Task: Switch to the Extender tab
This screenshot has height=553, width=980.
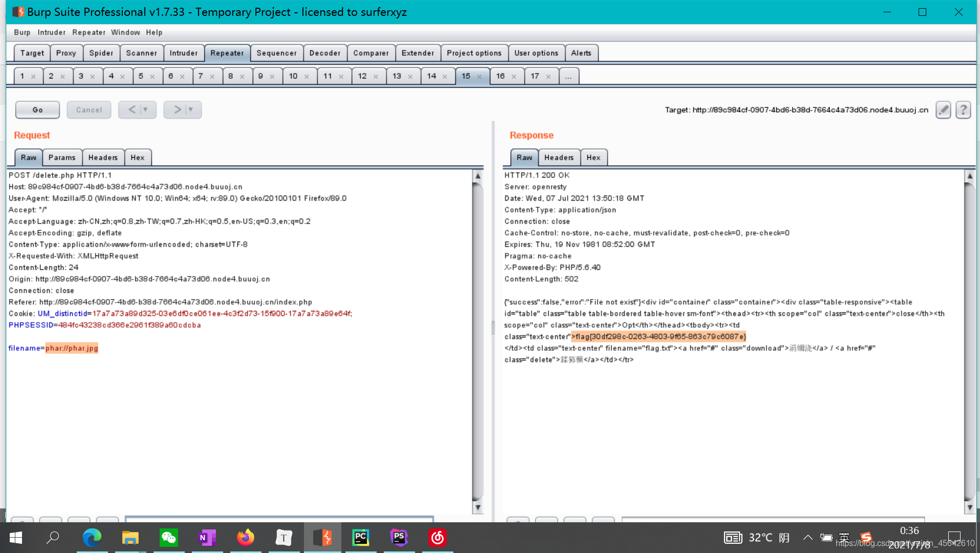Action: coord(418,53)
